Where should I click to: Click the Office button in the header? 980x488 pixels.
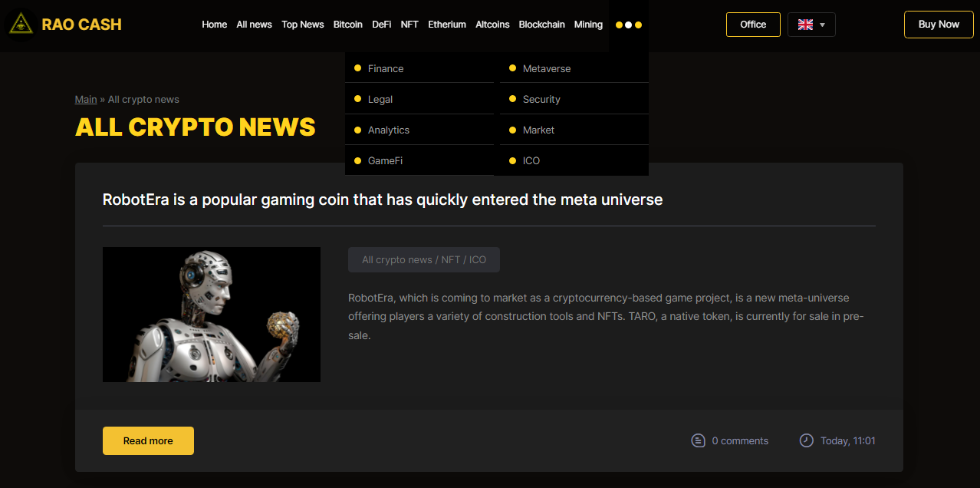[752, 25]
